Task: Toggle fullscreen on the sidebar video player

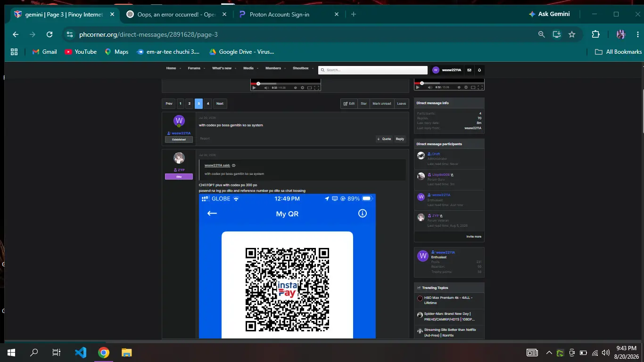Action: 480,88
